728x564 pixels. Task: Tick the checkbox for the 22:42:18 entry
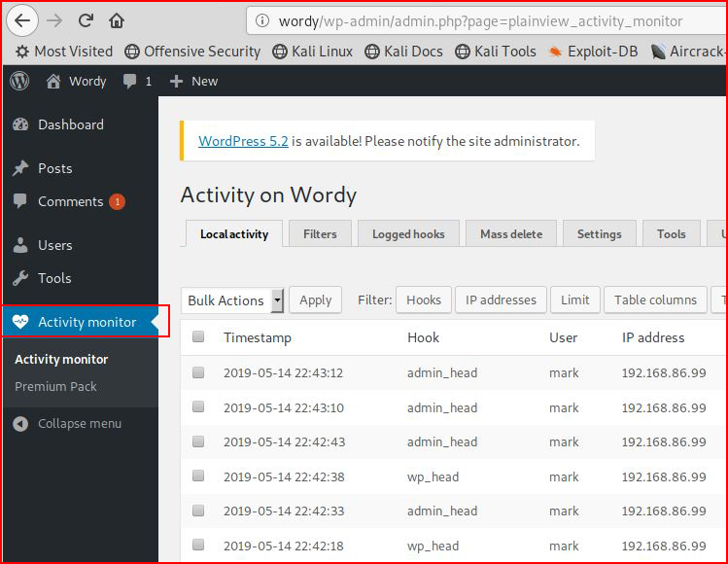pyautogui.click(x=198, y=544)
